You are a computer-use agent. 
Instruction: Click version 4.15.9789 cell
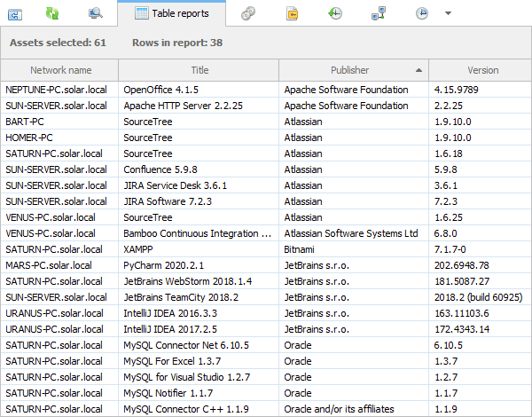point(480,90)
